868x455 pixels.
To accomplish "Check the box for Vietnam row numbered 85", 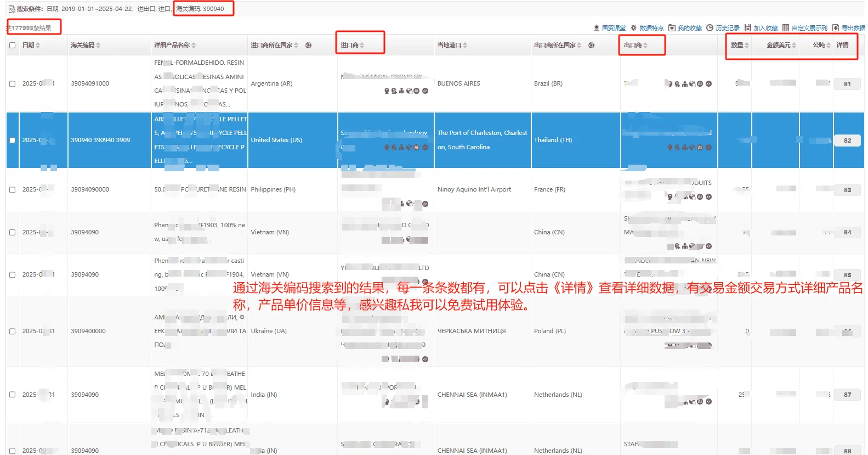I will (x=12, y=274).
